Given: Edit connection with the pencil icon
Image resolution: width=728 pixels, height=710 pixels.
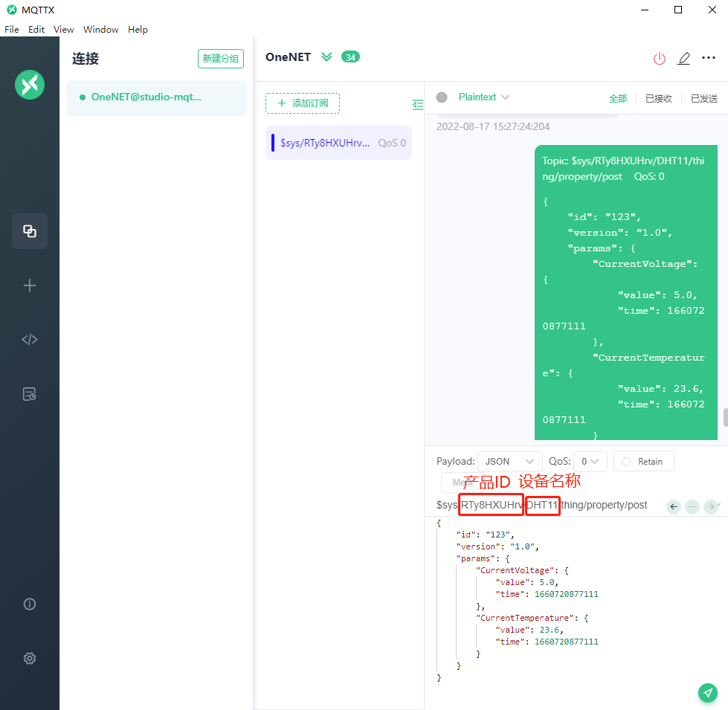Looking at the screenshot, I should coord(684,59).
